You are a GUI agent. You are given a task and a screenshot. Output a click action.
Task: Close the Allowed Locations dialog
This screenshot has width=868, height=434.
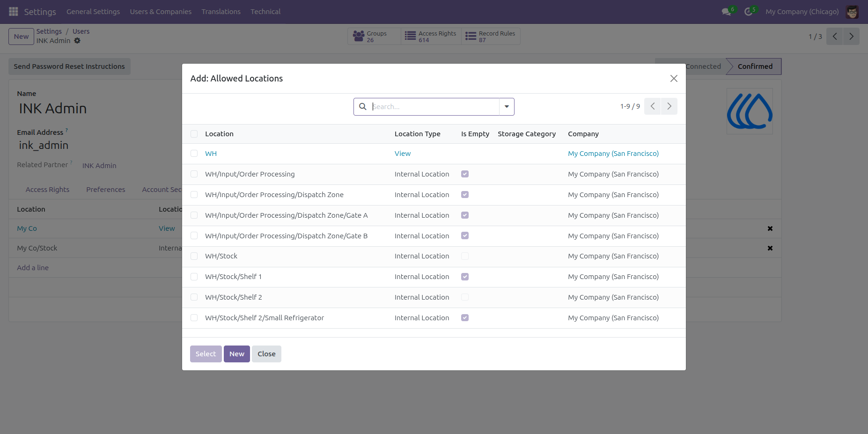point(674,79)
